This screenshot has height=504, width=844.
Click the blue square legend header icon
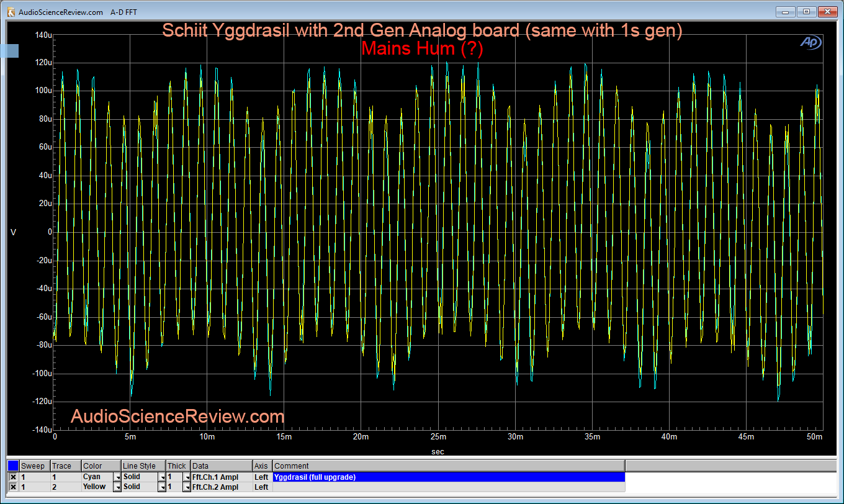(x=13, y=466)
